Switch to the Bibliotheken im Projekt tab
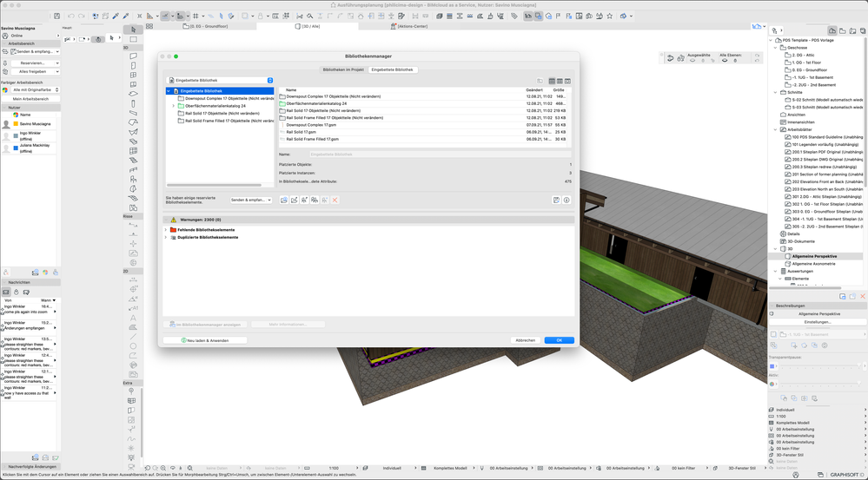Screen dimensions: 868x480 [x=343, y=69]
